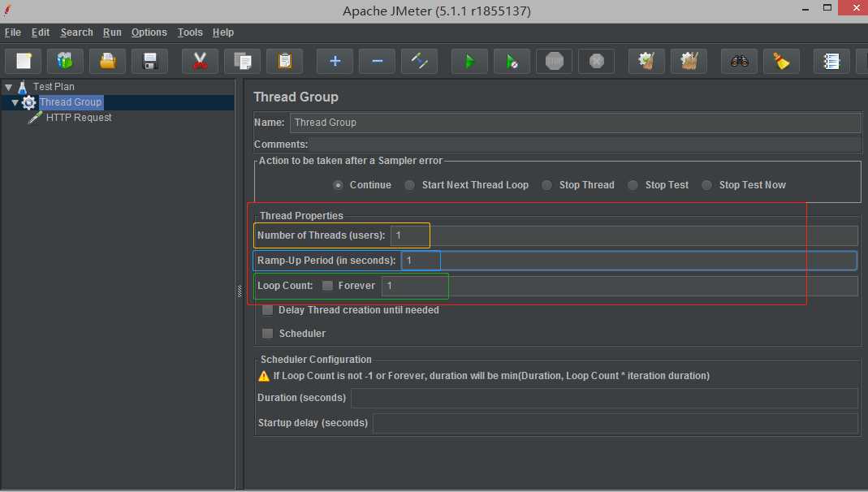Open the Templates toolbar icon
The image size is (868, 492).
click(65, 61)
